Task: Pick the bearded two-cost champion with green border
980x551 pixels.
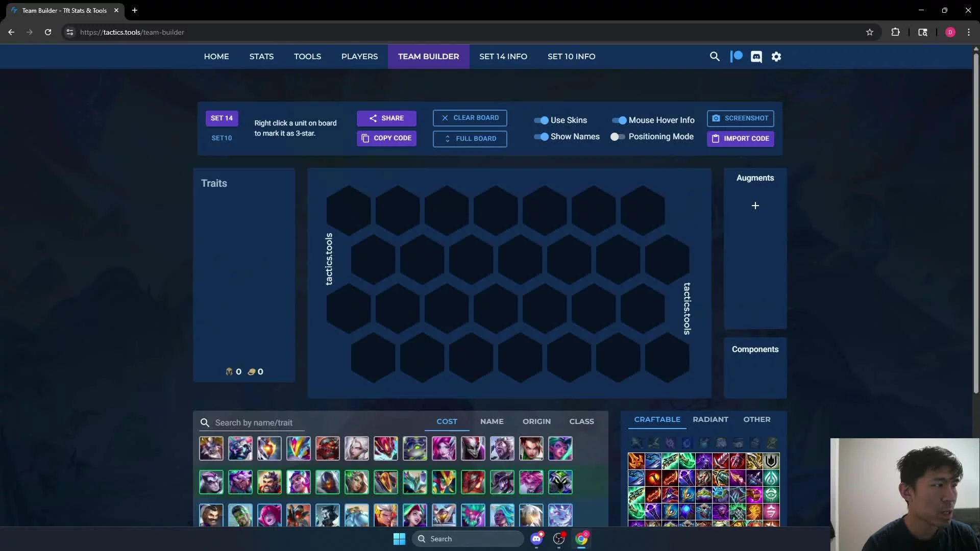Action: 269,482
